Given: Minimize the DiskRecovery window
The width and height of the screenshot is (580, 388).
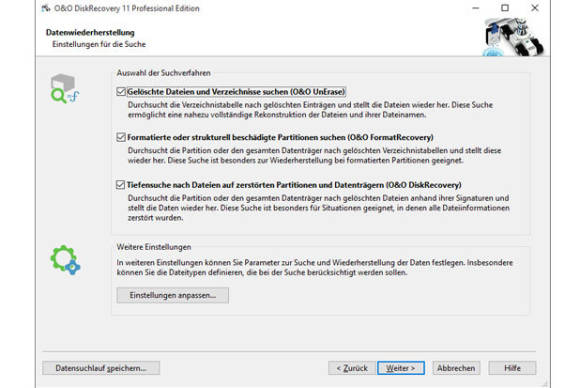Looking at the screenshot, I should coord(476,8).
